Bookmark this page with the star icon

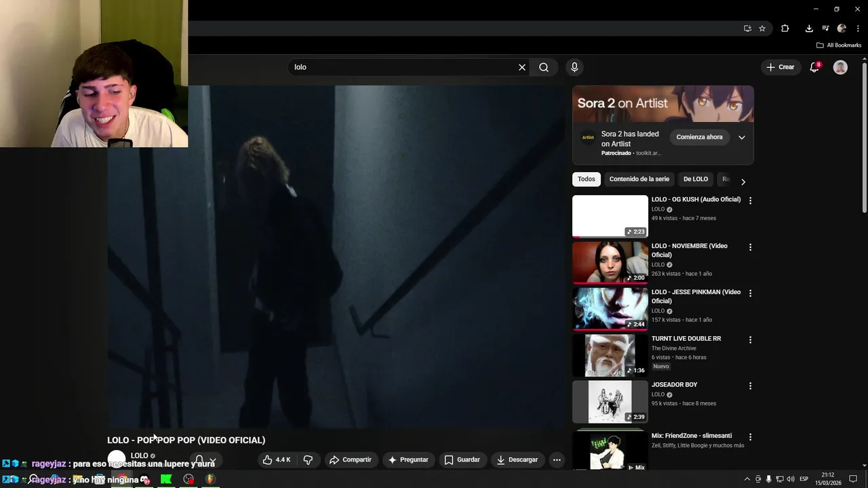[762, 28]
